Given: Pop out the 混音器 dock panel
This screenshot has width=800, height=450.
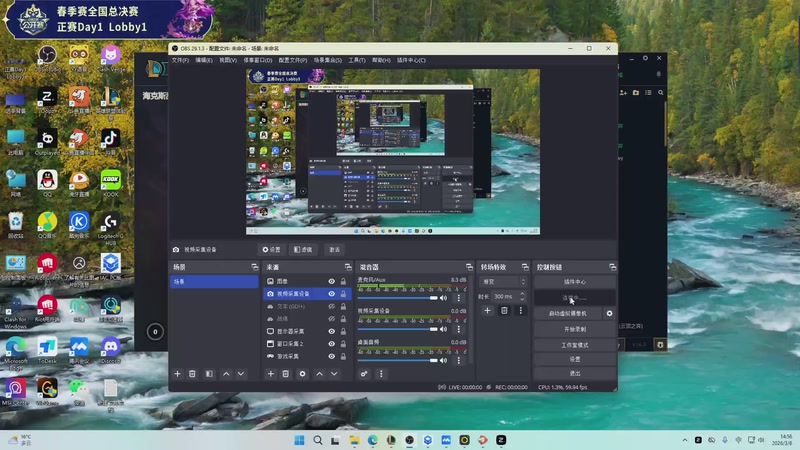Looking at the screenshot, I should tap(469, 267).
